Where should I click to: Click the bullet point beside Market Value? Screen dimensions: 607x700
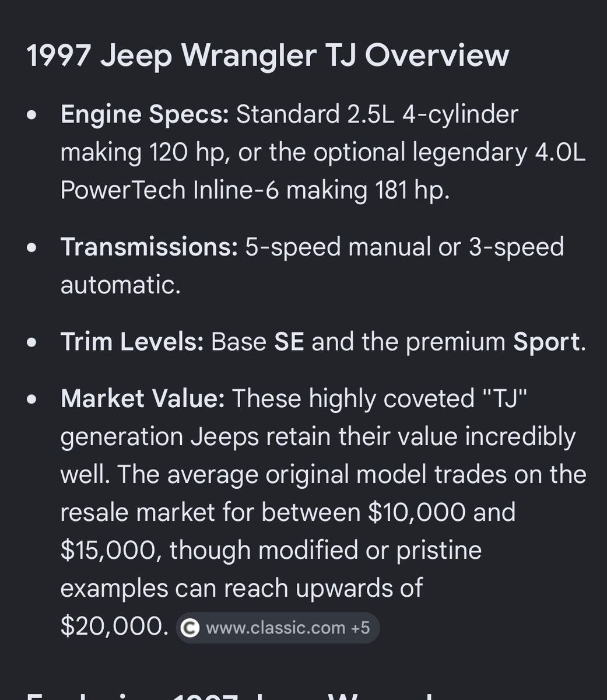[33, 399]
